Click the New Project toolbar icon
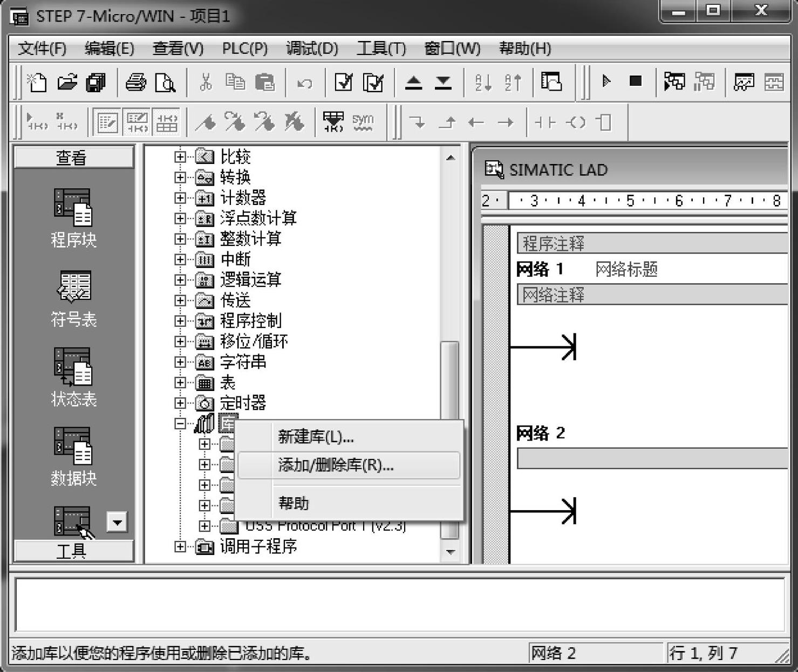Viewport: 798px width, 672px height. point(37,83)
